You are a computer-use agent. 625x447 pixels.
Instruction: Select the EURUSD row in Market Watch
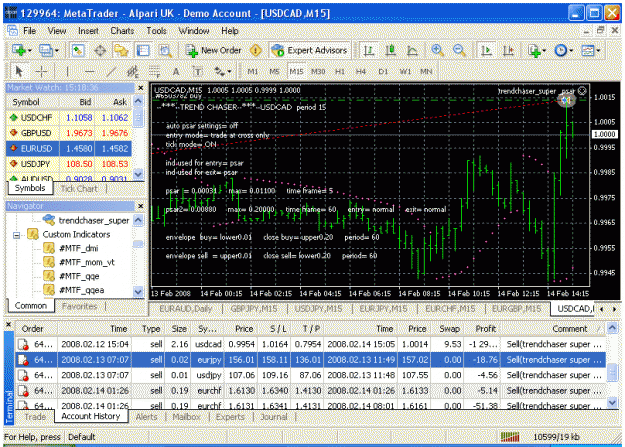[69, 148]
